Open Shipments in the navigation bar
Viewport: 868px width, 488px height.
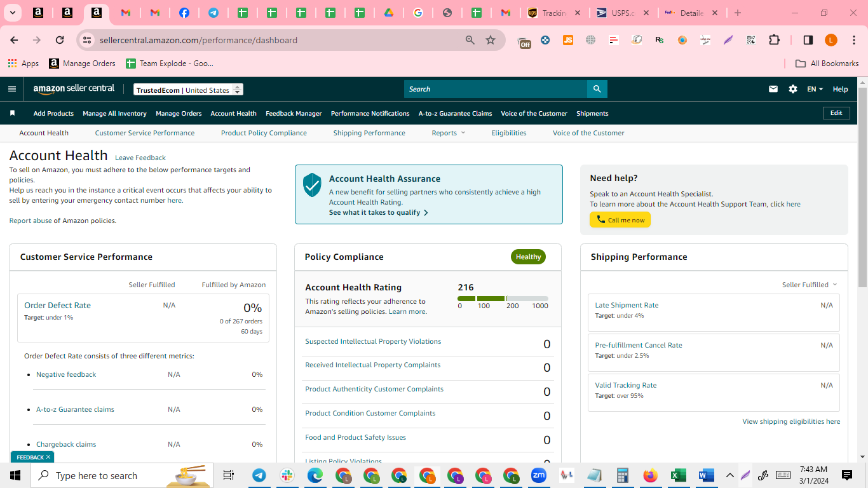pyautogui.click(x=592, y=113)
